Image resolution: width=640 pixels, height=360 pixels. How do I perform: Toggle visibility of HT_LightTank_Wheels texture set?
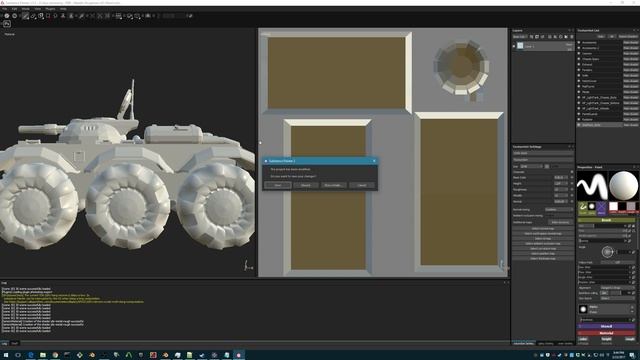coord(579,109)
